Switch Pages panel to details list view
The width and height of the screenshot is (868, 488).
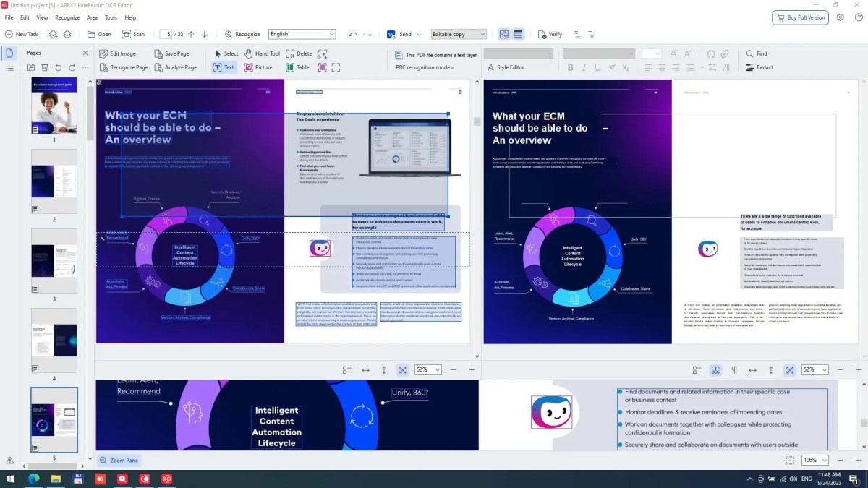point(10,68)
